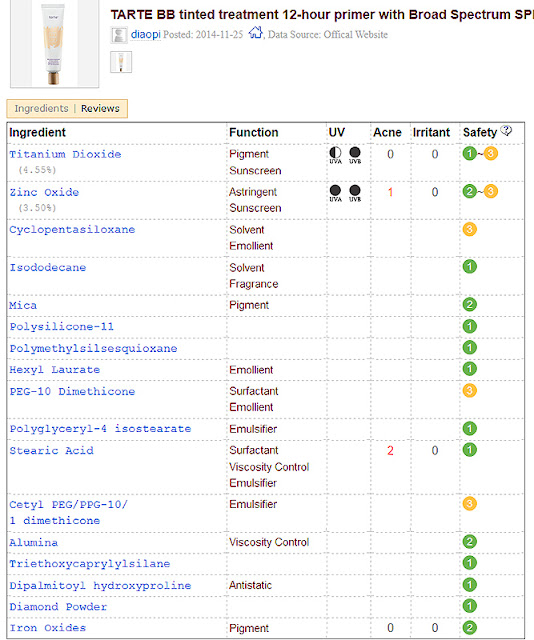Screen dimensions: 534x640
Task: Click the Fragrance function for Isododecane
Action: [x=254, y=284]
